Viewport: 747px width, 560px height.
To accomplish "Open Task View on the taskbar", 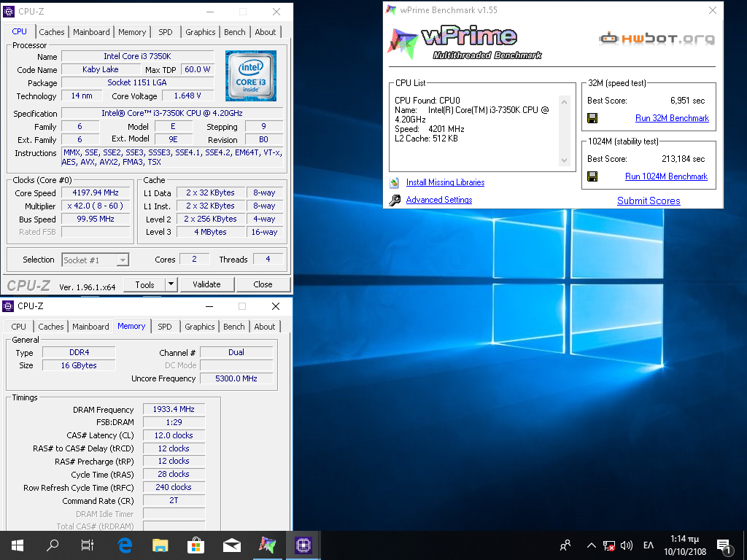I will pyautogui.click(x=88, y=545).
